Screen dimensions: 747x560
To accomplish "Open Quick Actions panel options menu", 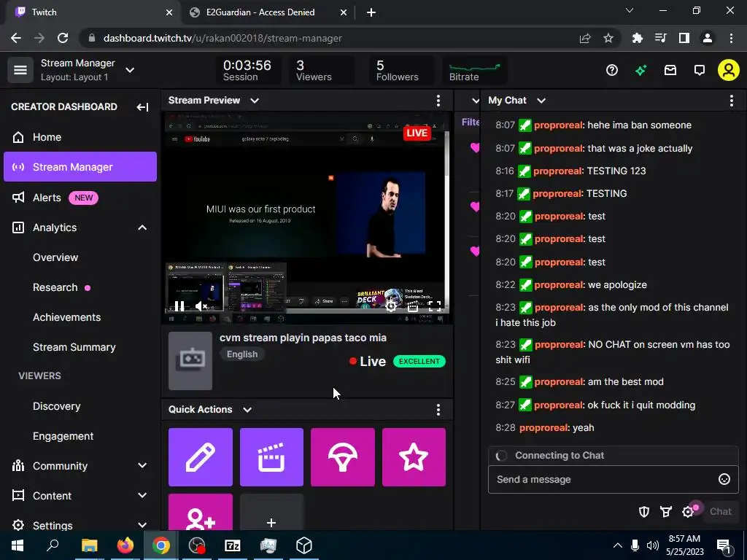I will tap(438, 410).
